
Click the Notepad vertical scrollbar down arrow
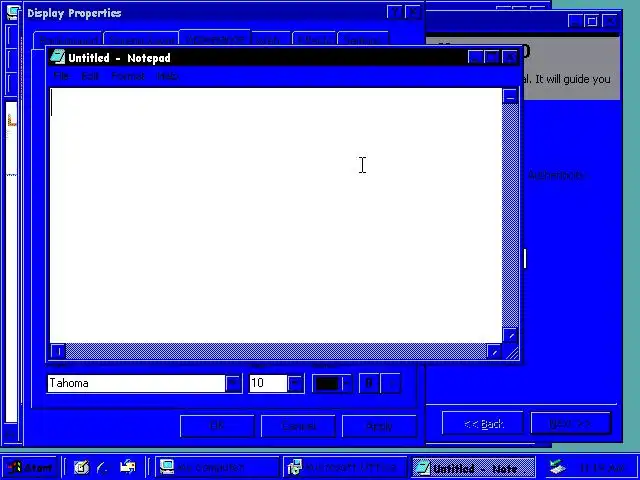pos(510,336)
